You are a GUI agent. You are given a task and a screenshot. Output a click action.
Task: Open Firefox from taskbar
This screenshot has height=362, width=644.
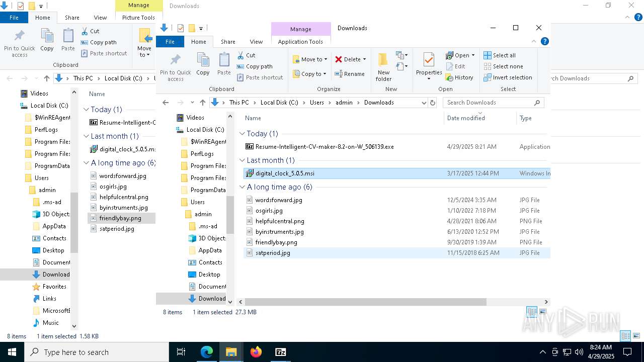256,352
